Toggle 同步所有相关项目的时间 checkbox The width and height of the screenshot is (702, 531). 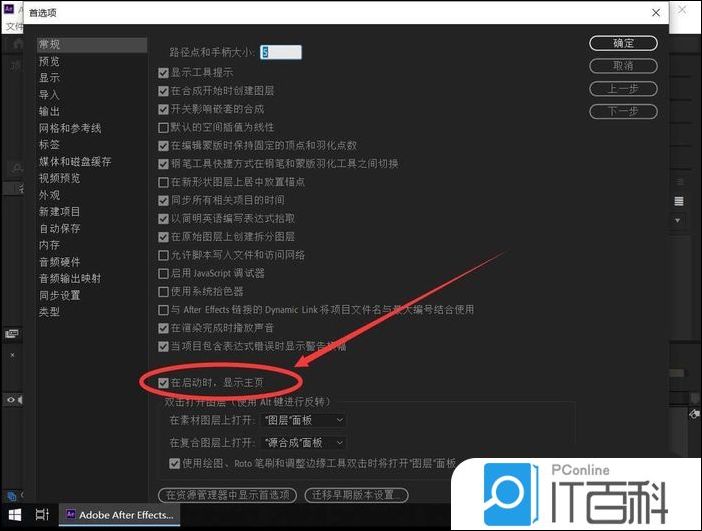pyautogui.click(x=163, y=201)
